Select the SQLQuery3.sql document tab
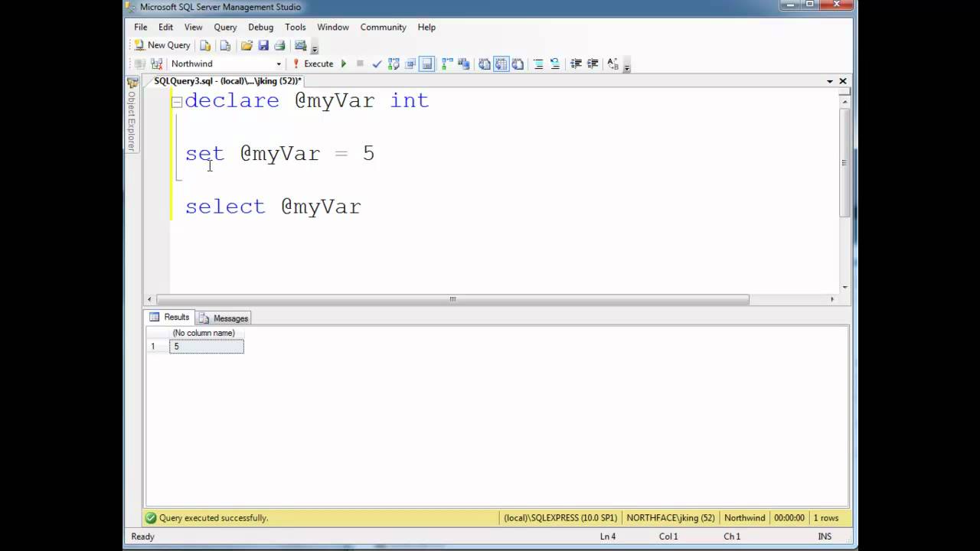Screen dimensions: 980x551 point(227,80)
